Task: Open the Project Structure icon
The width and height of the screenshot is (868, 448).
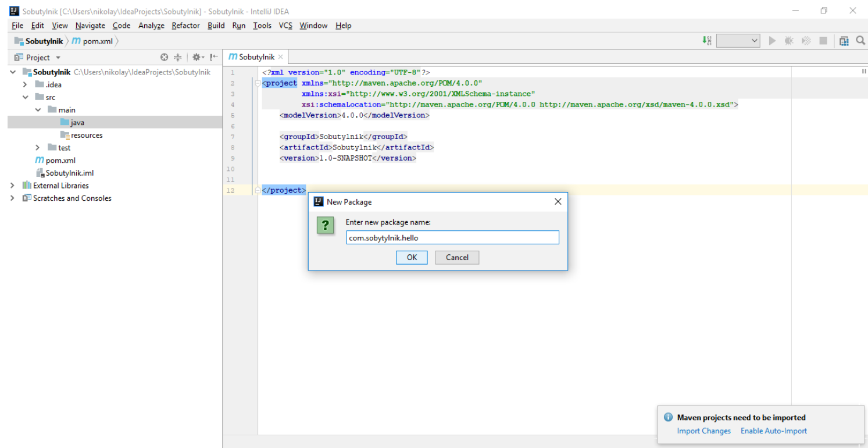Action: coord(844,41)
